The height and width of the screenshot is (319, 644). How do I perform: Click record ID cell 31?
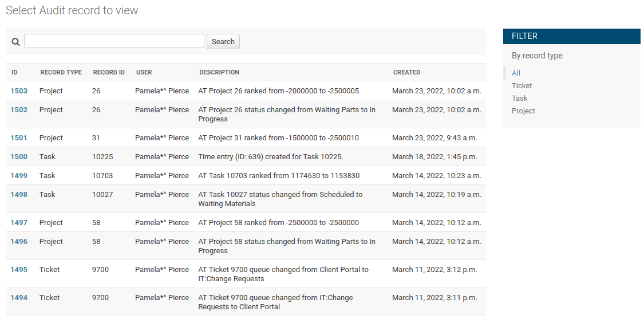click(96, 137)
